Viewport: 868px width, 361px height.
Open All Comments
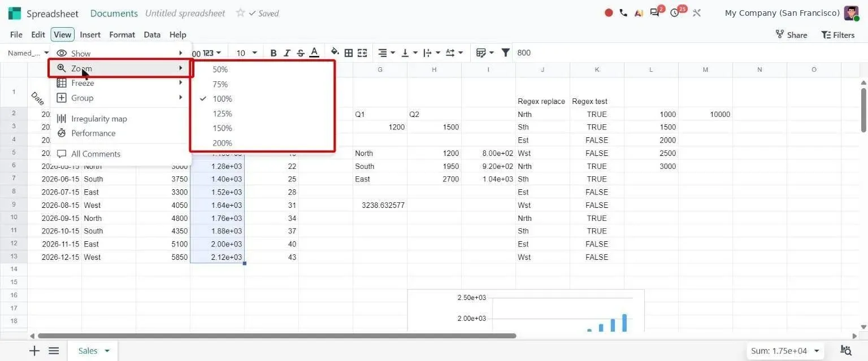click(121, 154)
